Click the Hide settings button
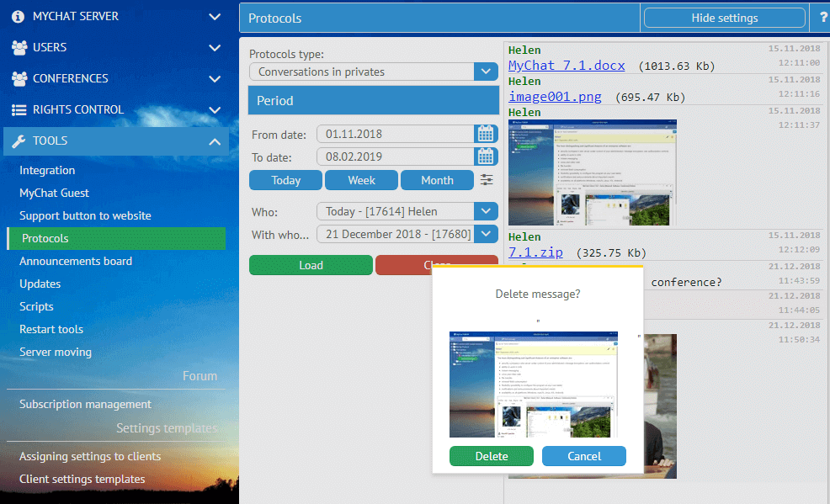830x504 pixels. 725,18
